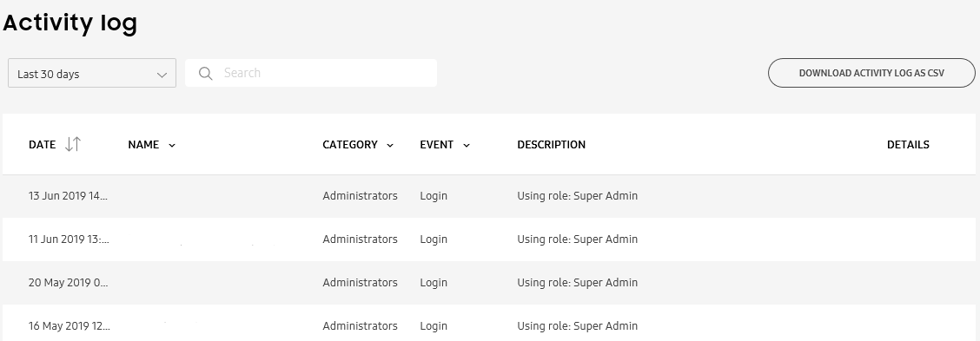
Task: Select the 13 Jun 2019 date cell
Action: pos(68,196)
